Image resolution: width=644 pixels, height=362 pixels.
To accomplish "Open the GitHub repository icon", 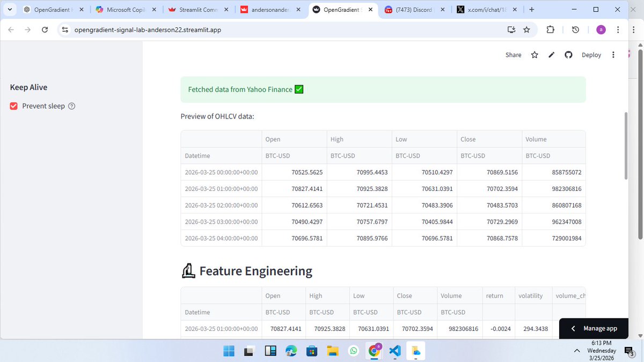I will click(568, 55).
